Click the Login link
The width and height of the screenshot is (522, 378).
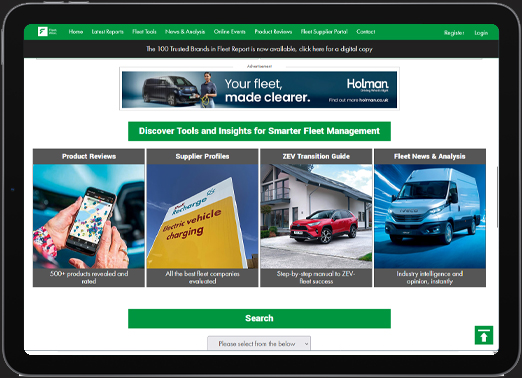[x=481, y=33]
